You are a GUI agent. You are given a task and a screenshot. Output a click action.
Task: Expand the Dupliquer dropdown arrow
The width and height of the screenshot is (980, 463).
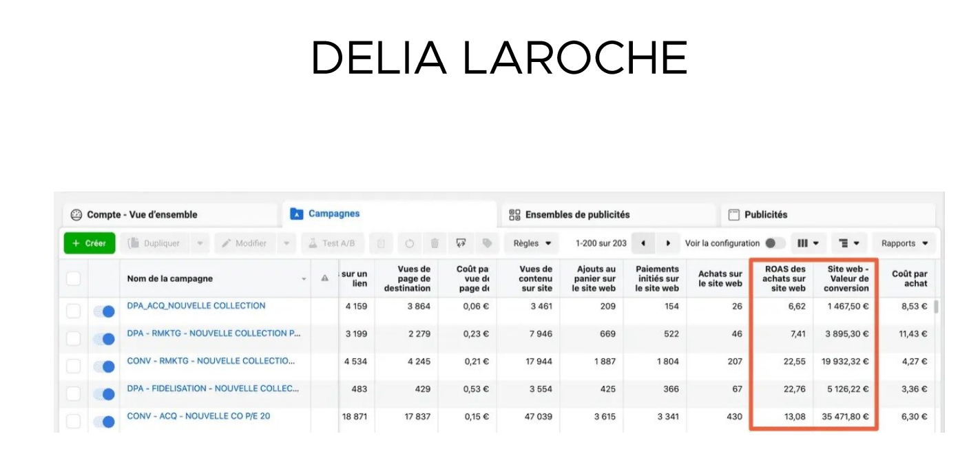(x=200, y=243)
